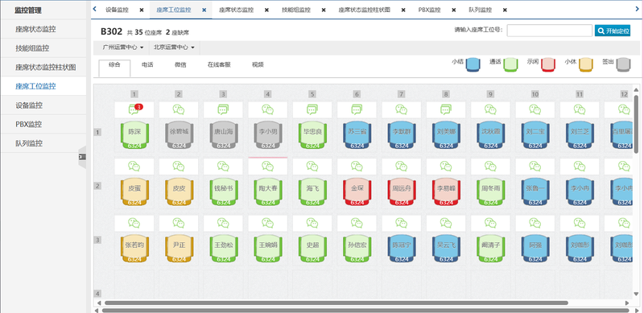Viewport: 644px width, 313px height.
Task: Click the scrollbar up arrow
Action: tap(636, 89)
